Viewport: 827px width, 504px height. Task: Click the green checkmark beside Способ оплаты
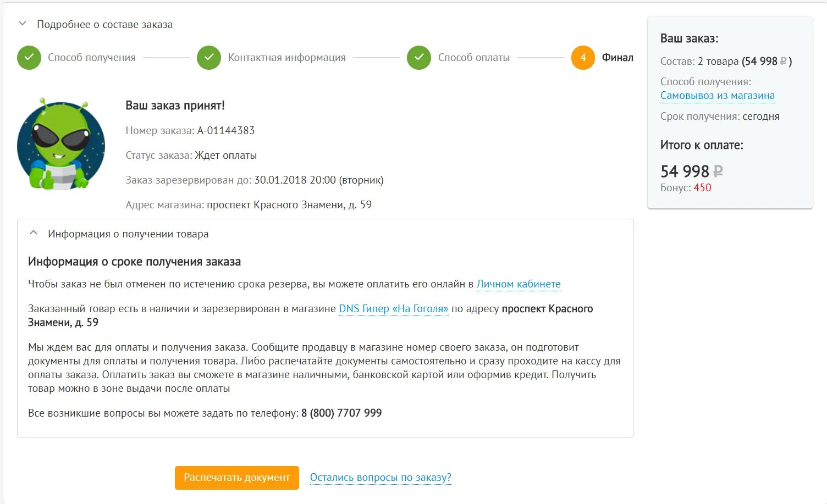(x=419, y=58)
